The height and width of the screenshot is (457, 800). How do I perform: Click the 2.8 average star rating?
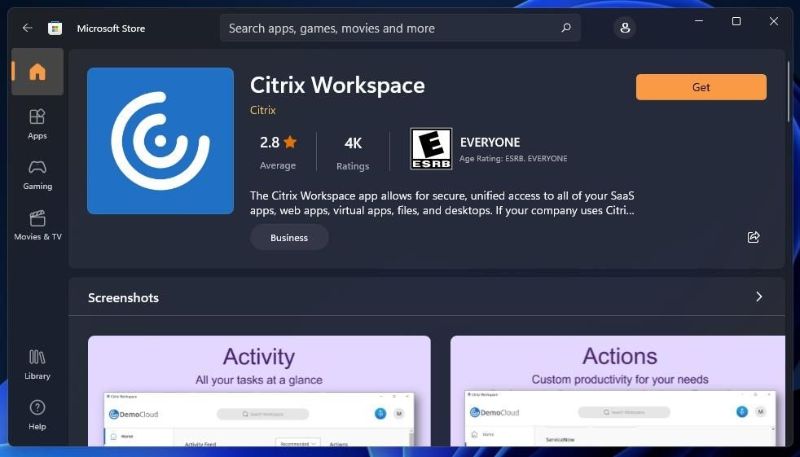point(278,150)
